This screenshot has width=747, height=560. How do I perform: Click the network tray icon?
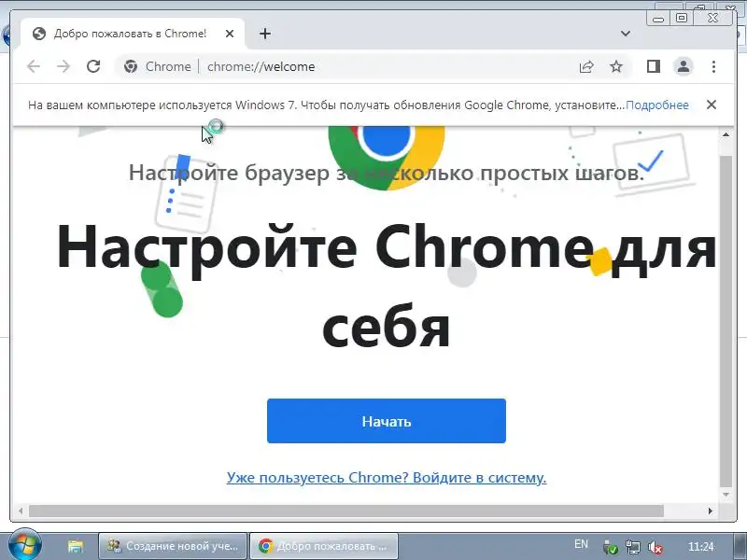tap(633, 547)
